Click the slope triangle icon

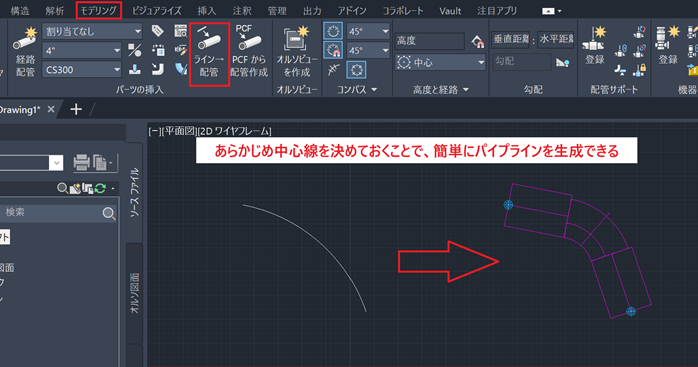click(x=562, y=63)
